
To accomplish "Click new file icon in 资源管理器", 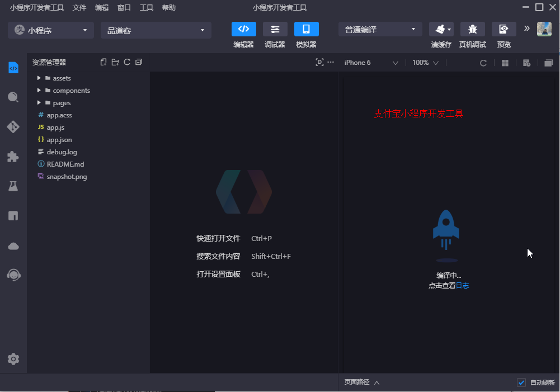I will (x=103, y=62).
